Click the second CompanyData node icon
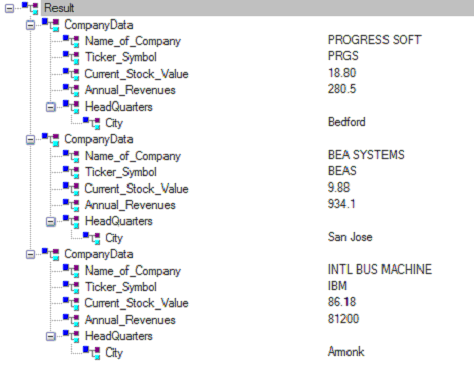The width and height of the screenshot is (474, 371). (x=51, y=140)
